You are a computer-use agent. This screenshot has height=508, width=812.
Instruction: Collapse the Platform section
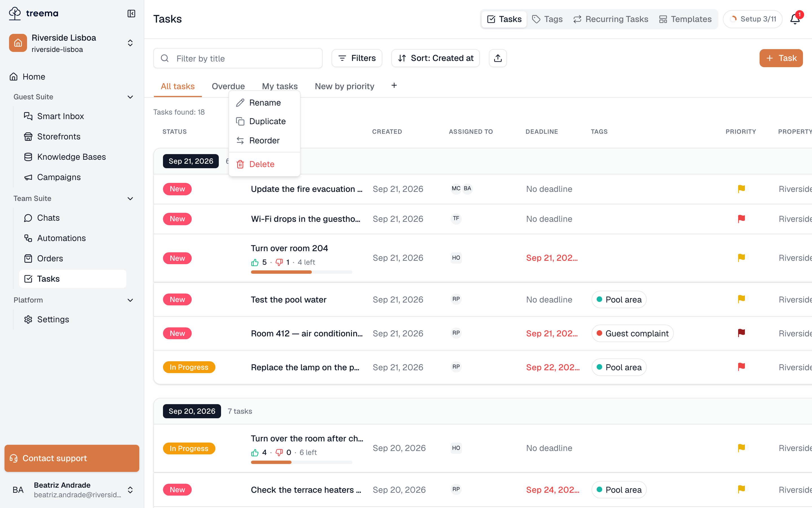130,300
